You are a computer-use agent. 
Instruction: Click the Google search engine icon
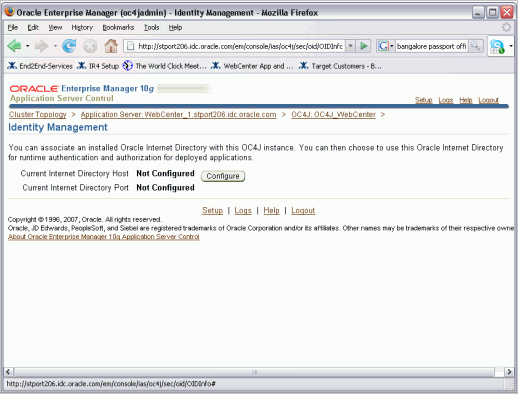click(x=383, y=46)
